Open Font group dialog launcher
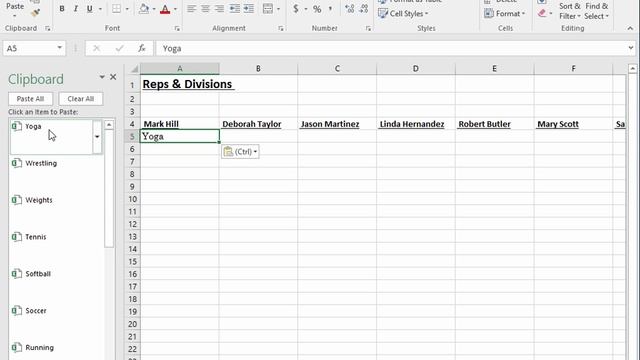The width and height of the screenshot is (640, 360). (177, 28)
